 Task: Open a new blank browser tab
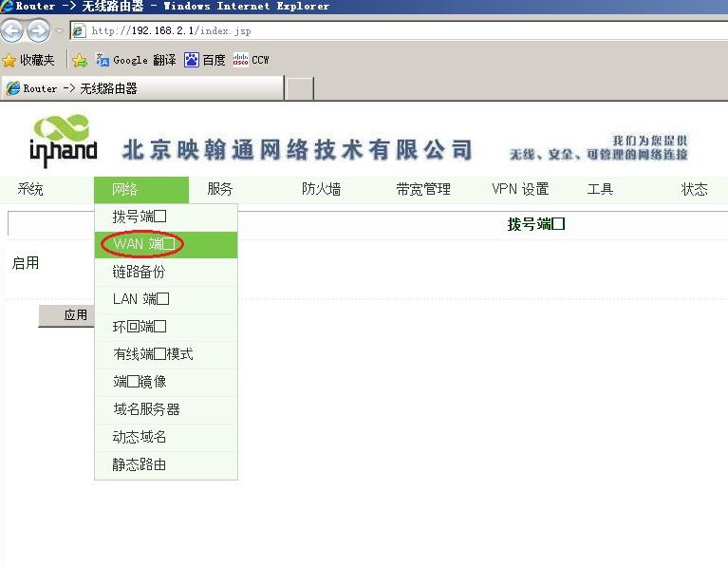coord(299,88)
